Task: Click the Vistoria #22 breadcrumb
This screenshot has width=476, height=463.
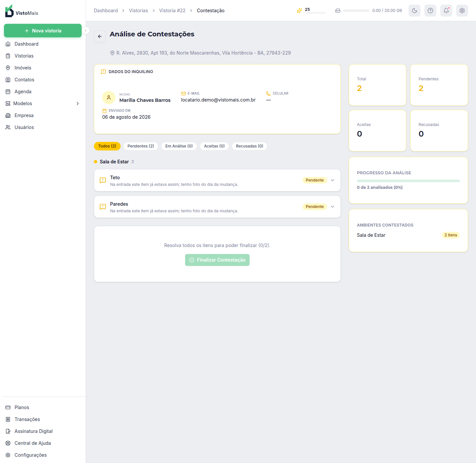Action: pos(172,11)
